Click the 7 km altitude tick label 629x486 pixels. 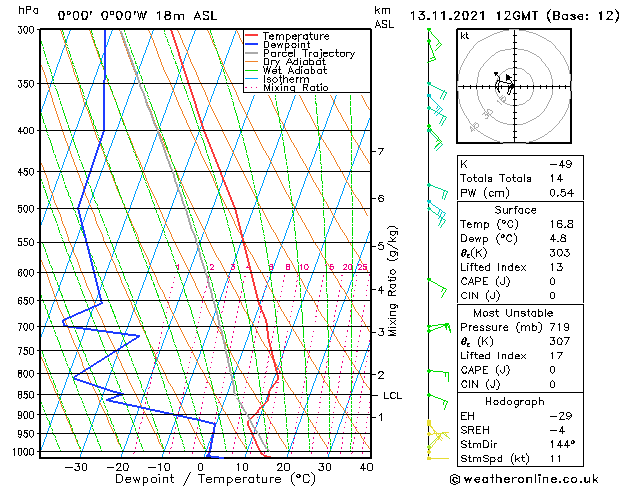[381, 152]
